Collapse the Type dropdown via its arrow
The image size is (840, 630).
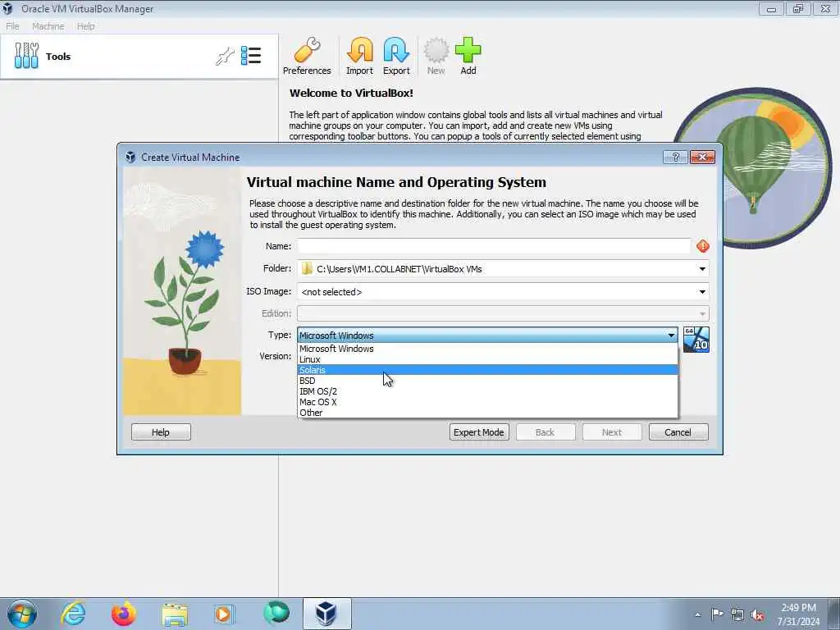(x=671, y=336)
